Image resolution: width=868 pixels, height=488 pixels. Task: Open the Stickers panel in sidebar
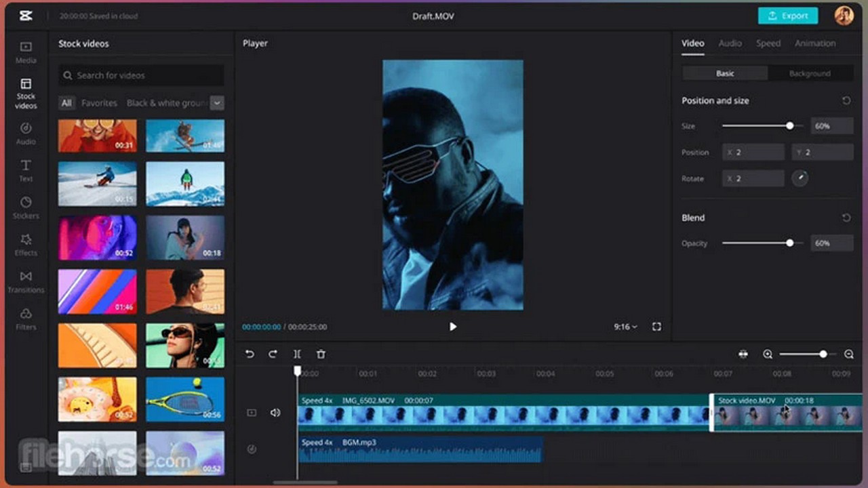click(26, 207)
